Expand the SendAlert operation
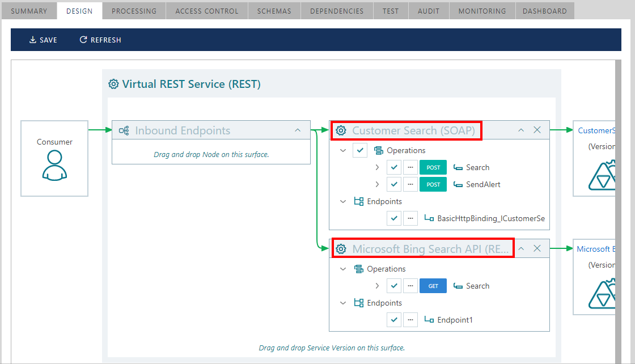This screenshot has width=635, height=364. (x=377, y=184)
